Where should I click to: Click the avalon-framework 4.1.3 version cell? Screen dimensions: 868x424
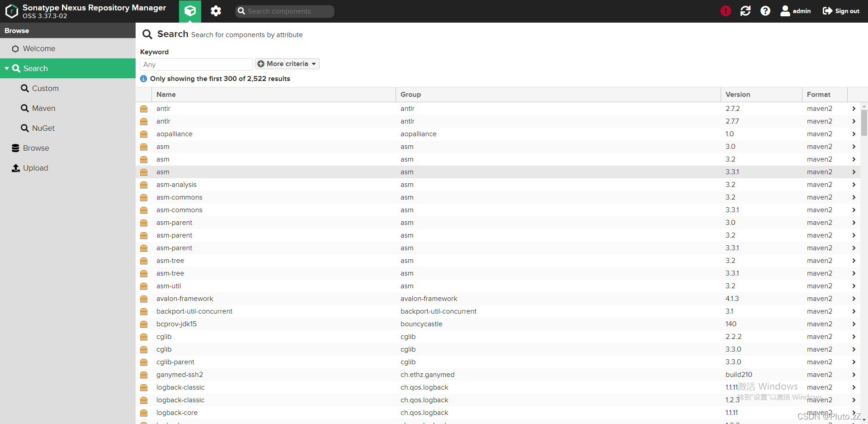732,299
